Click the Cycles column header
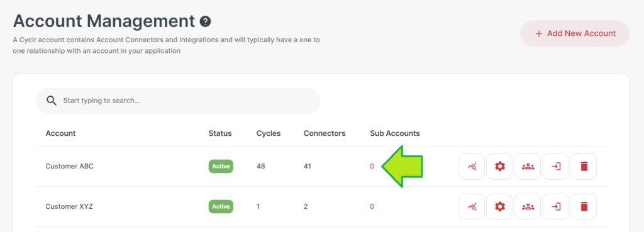644x232 pixels. (269, 133)
